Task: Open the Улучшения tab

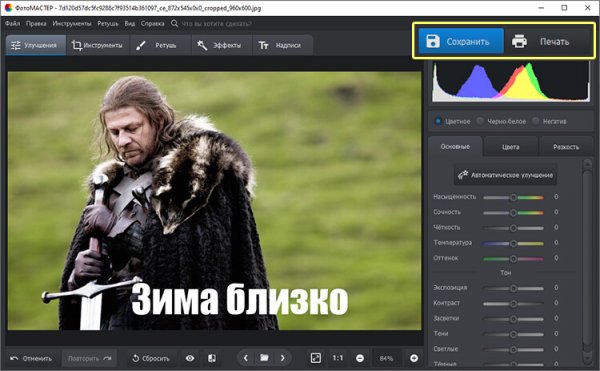Action: pyautogui.click(x=36, y=45)
